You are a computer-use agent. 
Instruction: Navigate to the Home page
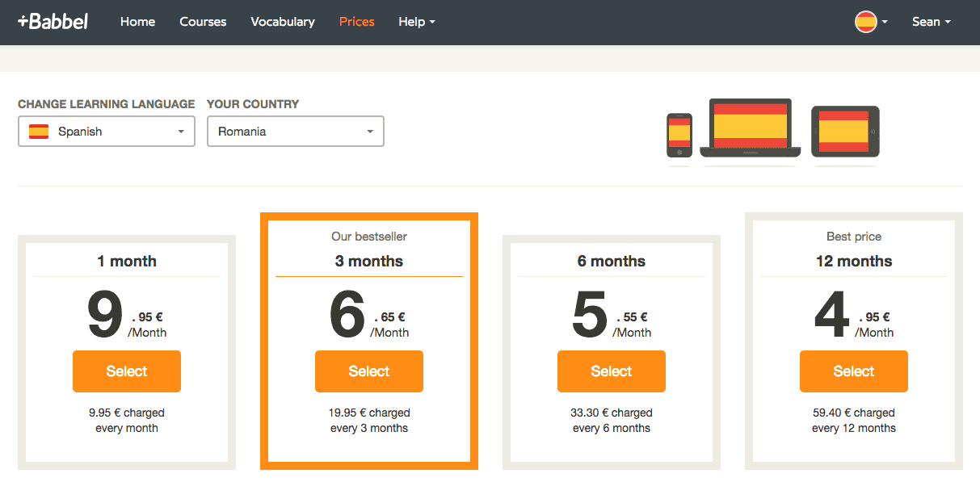click(x=137, y=22)
